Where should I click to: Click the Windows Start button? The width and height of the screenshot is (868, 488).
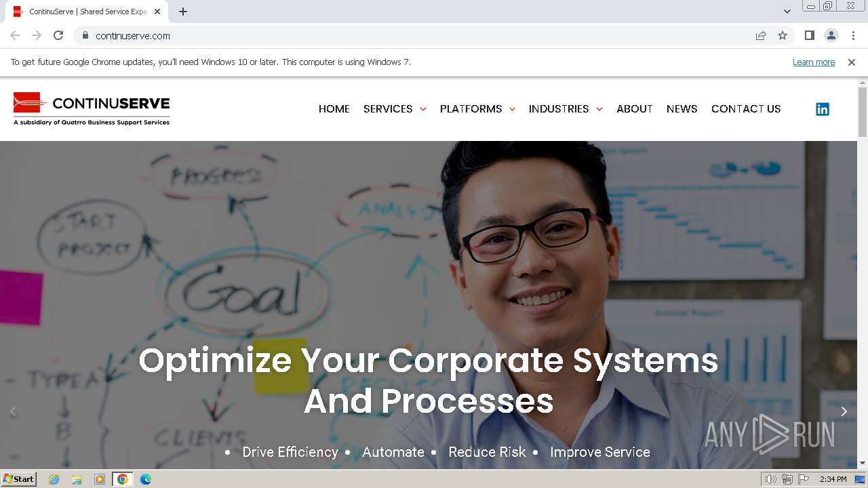click(19, 479)
